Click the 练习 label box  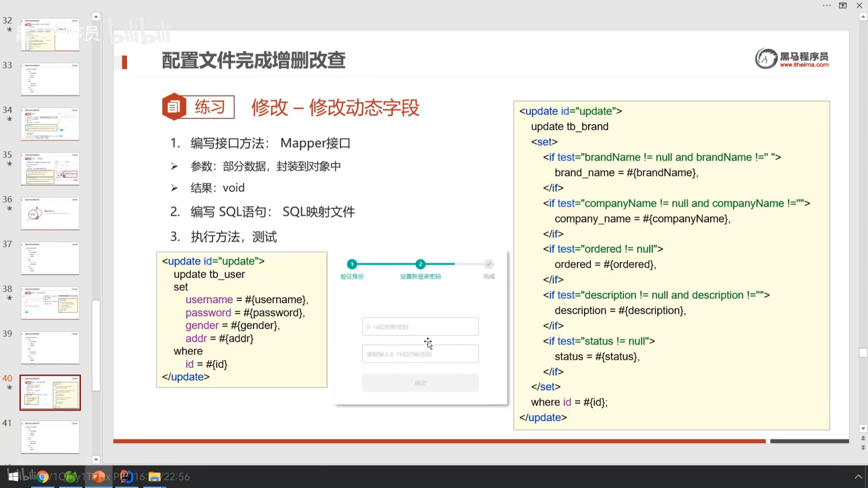[x=210, y=107]
